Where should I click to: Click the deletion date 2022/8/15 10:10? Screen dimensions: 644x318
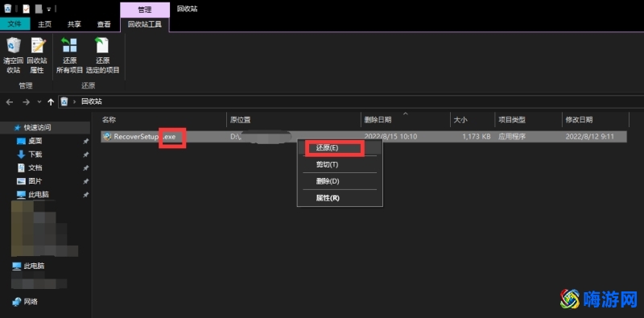pyautogui.click(x=390, y=136)
